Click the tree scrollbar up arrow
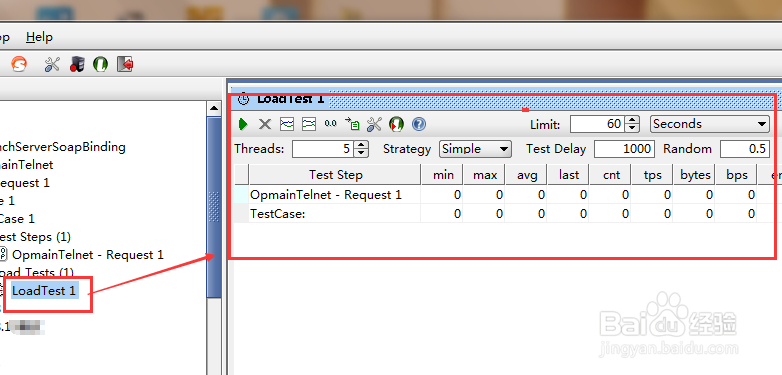782x375 pixels. tap(214, 108)
